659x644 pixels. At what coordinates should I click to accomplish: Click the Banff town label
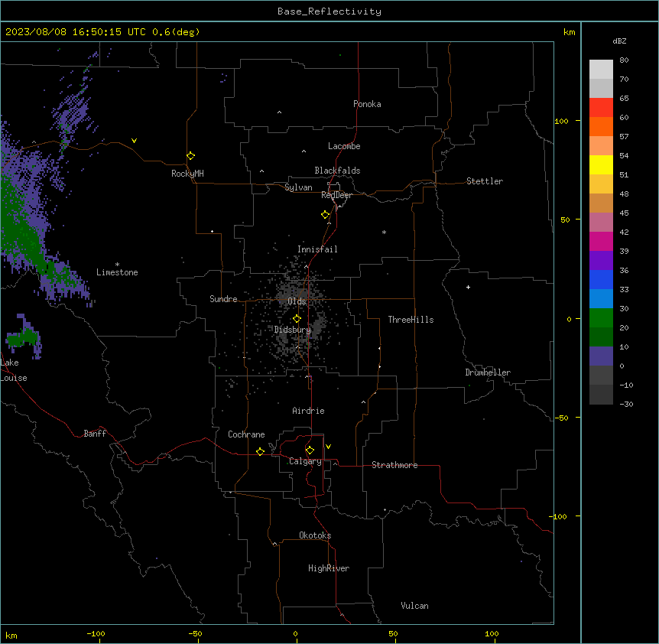pyautogui.click(x=95, y=434)
